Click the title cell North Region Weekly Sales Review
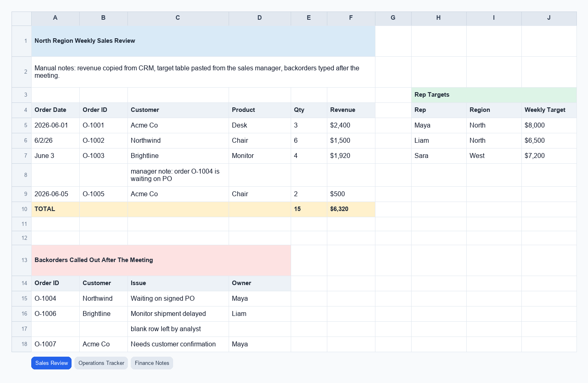 203,41
